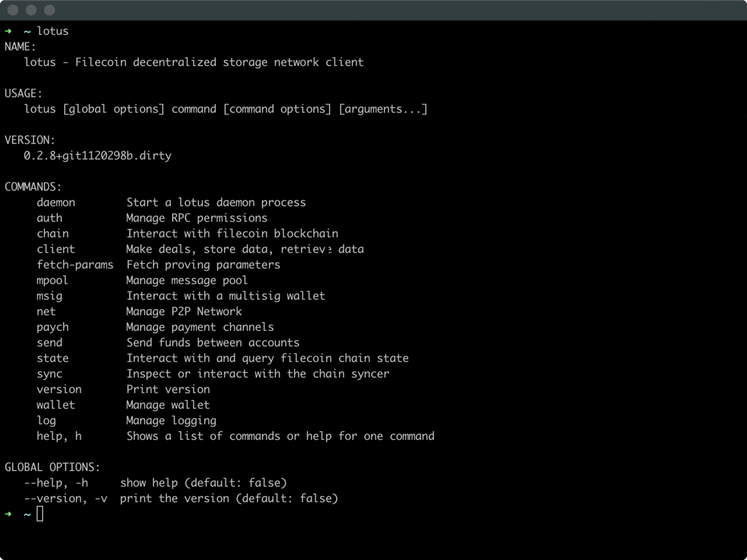Click the 'paych' command entry
Image resolution: width=747 pixels, height=560 pixels.
[x=53, y=327]
